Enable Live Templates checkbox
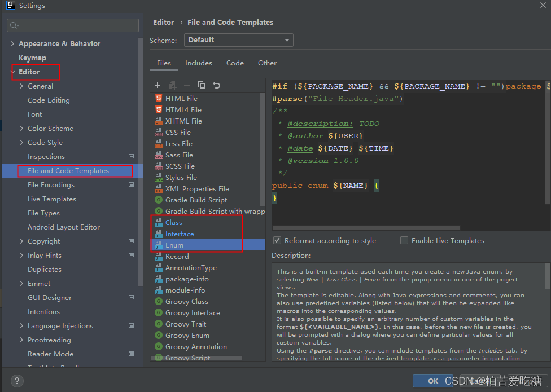This screenshot has height=392, width=551. [x=404, y=240]
